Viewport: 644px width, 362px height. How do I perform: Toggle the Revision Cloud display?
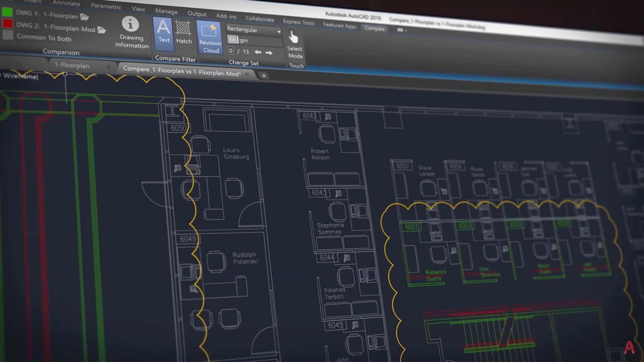(210, 38)
